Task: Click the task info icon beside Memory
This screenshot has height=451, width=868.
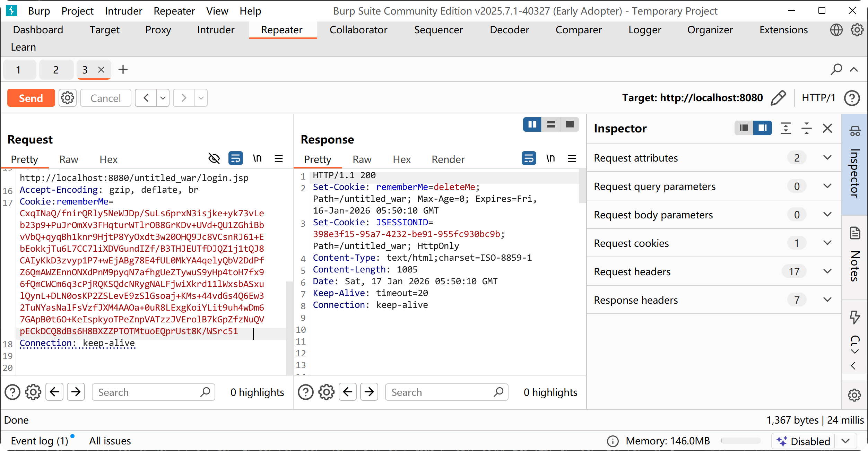Action: pos(613,441)
